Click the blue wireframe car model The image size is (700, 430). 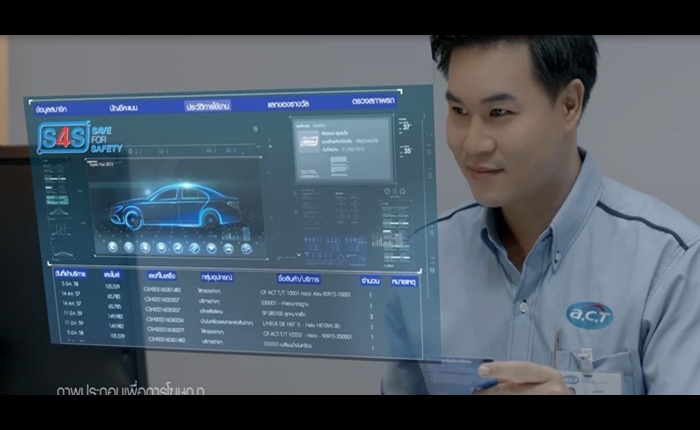pyautogui.click(x=175, y=205)
